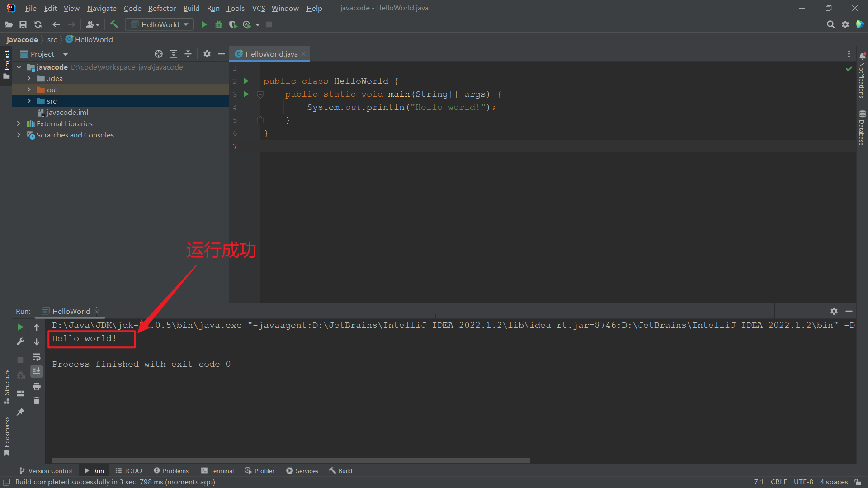Open file from the main toolbar
Image resolution: width=868 pixels, height=488 pixels.
tap(9, 24)
